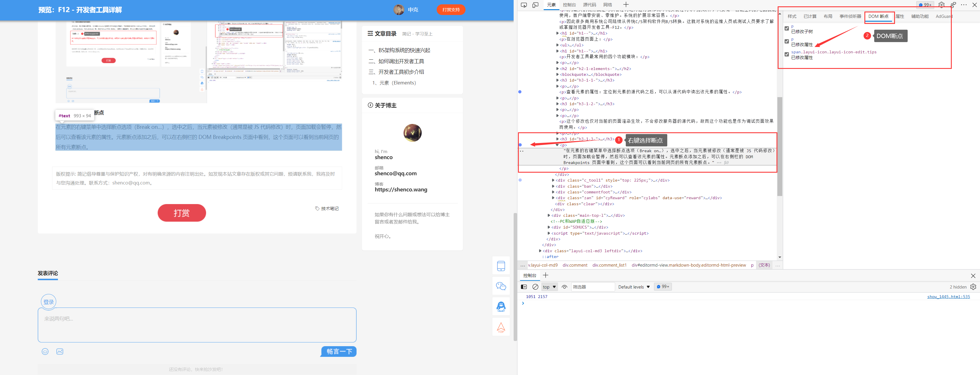The height and width of the screenshot is (375, 980).
Task: Expand the ul node in the DOM tree
Action: coord(557,45)
